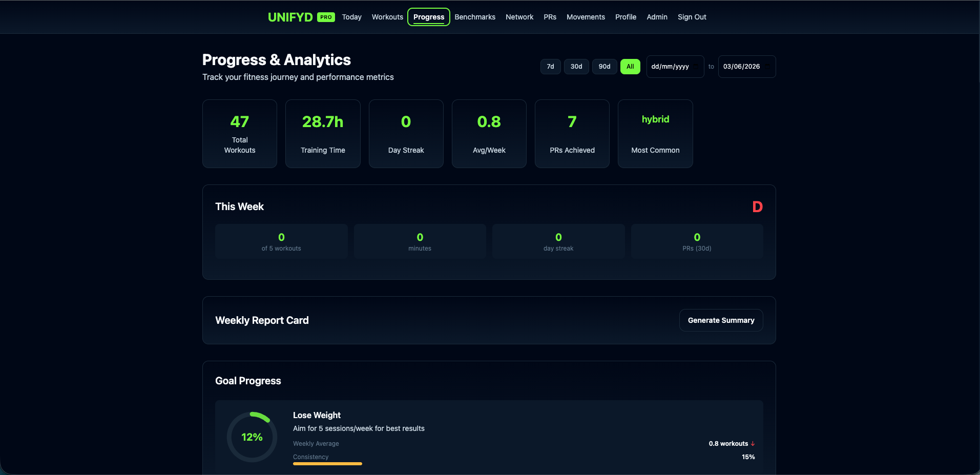Image resolution: width=980 pixels, height=475 pixels.
Task: Click the 'minutes' tile in This Week
Action: pyautogui.click(x=420, y=241)
